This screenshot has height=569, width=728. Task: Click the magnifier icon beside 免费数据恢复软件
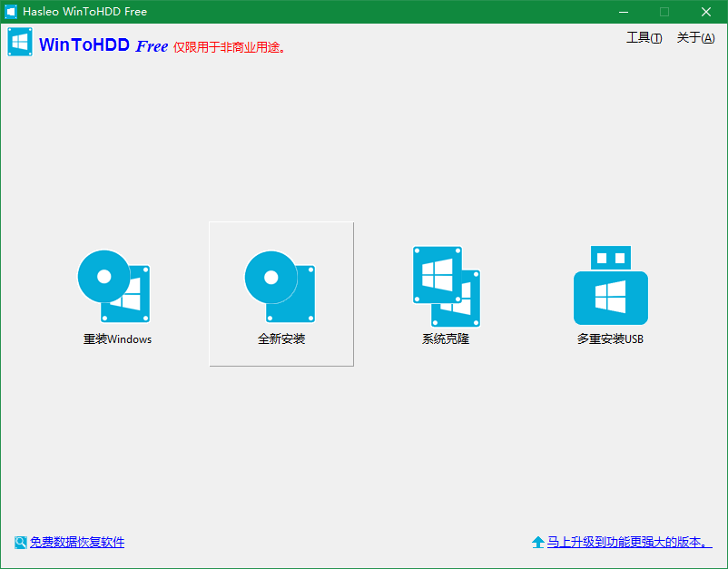tap(21, 542)
